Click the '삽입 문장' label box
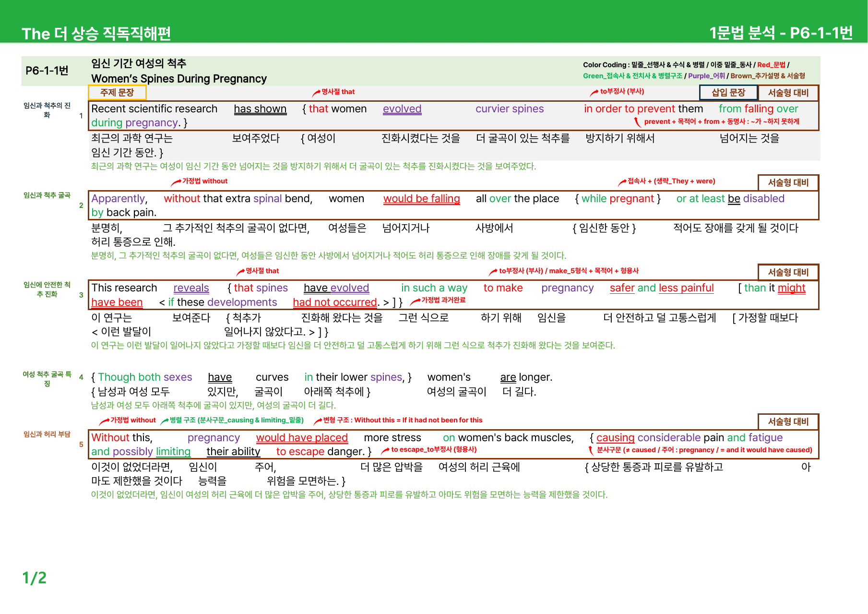This screenshot has width=868, height=614. [728, 93]
